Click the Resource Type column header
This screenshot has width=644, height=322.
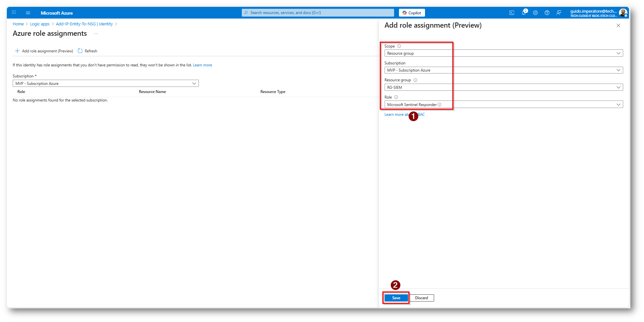pos(273,92)
